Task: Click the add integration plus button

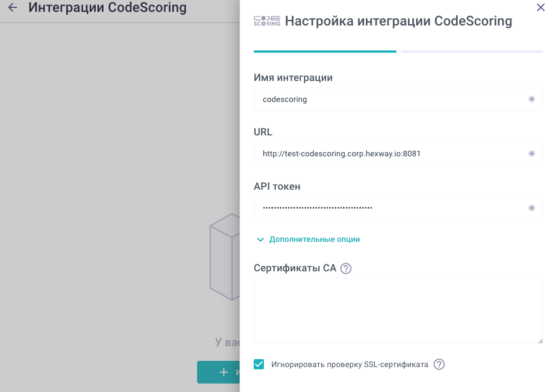Action: coord(219,372)
